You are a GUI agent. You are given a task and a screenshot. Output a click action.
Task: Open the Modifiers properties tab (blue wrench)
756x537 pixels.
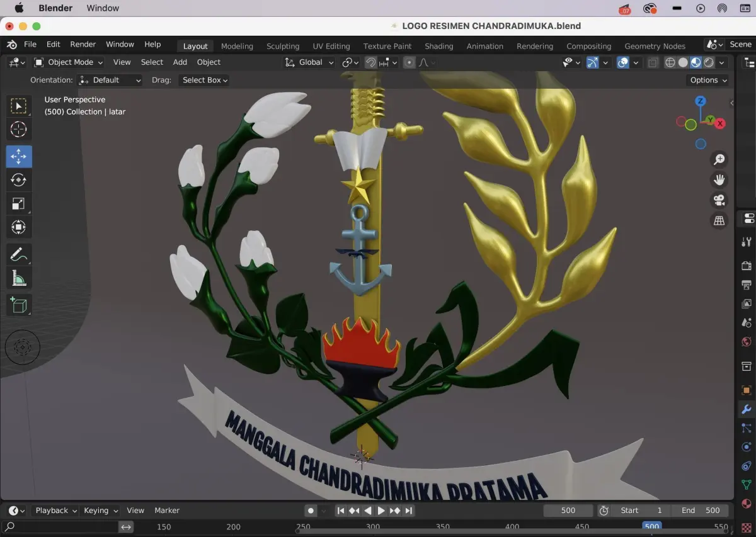tap(747, 409)
